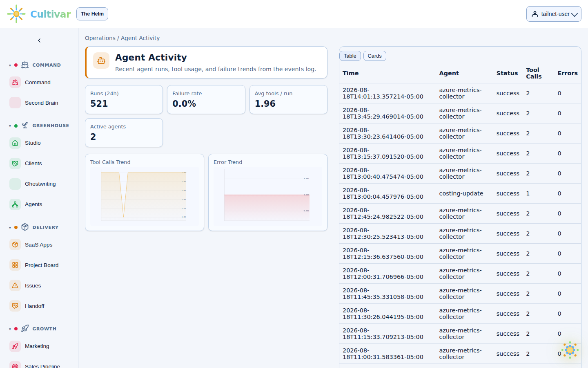
Task: Select the costing-update agent row
Action: point(460,193)
